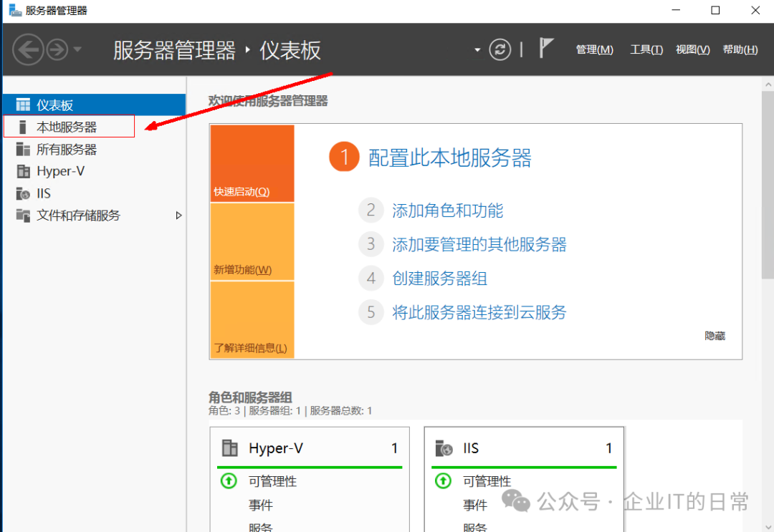The height and width of the screenshot is (532, 774).
Task: Click the Hyper-V tile header icon
Action: click(x=229, y=448)
